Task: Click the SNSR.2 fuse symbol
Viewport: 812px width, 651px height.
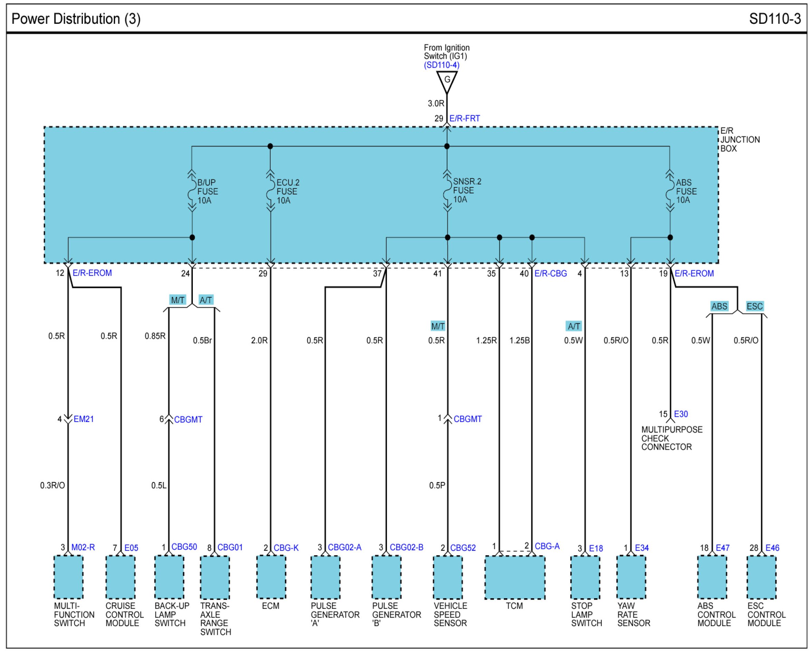Action: [x=447, y=191]
